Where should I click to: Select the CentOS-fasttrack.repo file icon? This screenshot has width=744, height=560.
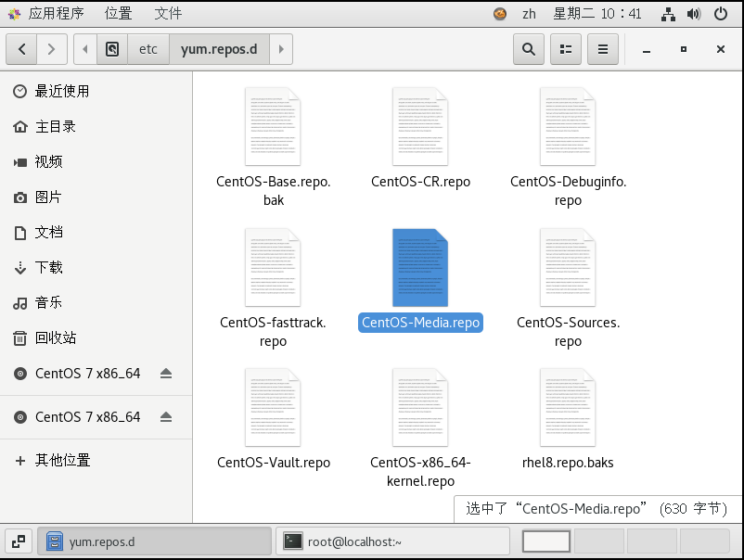273,267
